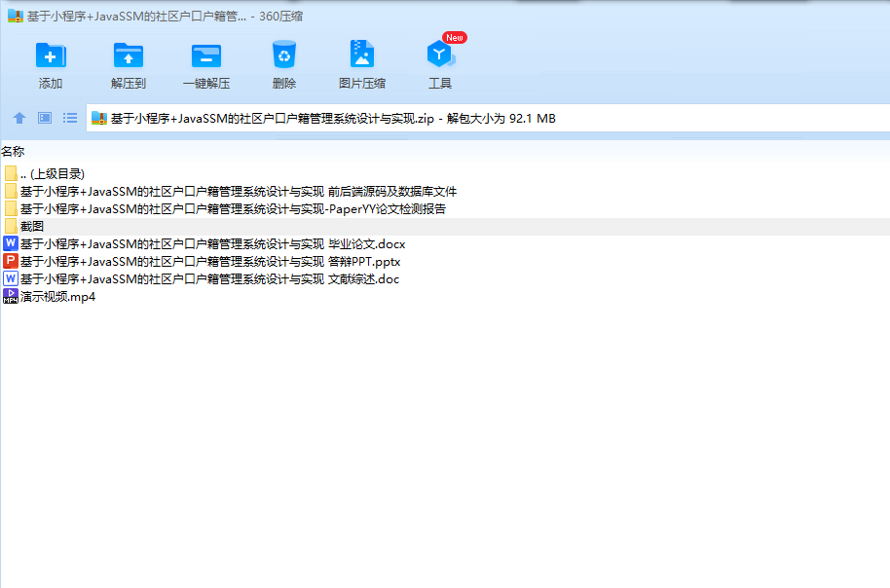
Task: Select the .. (上级目录) entry
Action: (x=53, y=173)
